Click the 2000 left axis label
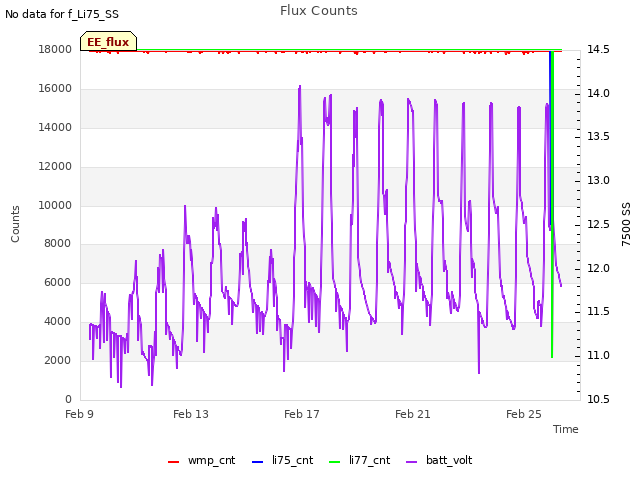640x480 pixels. pyautogui.click(x=58, y=360)
